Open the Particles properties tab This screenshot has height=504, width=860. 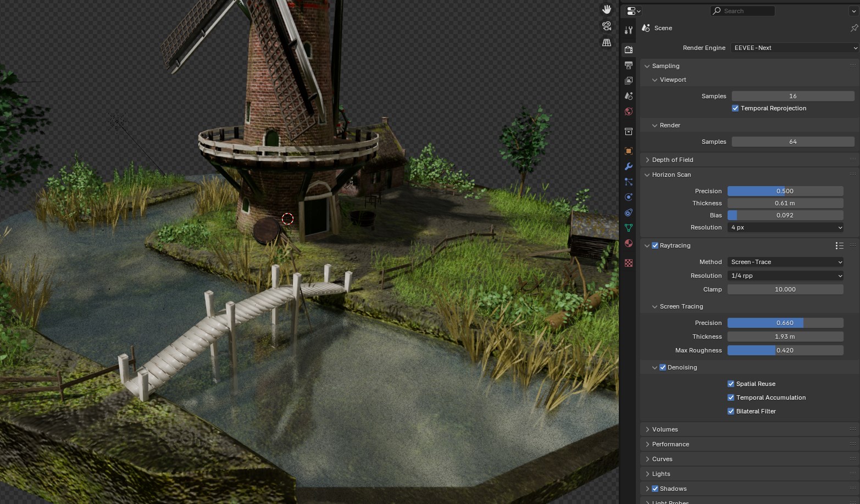pos(629,181)
